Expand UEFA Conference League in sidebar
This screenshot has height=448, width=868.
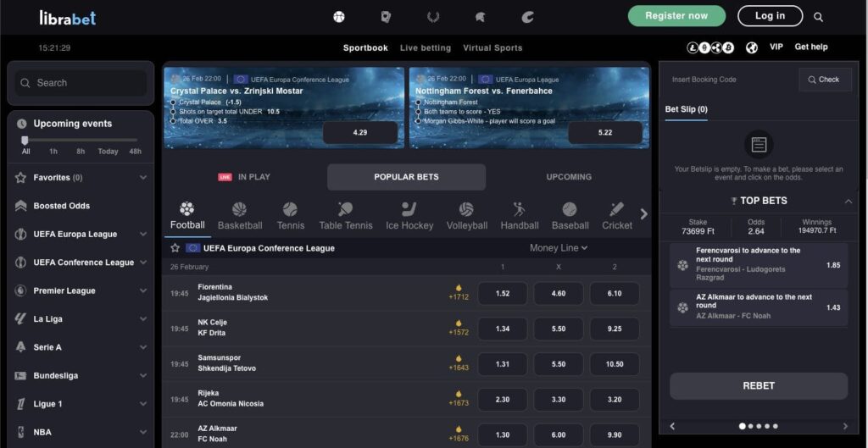(143, 263)
